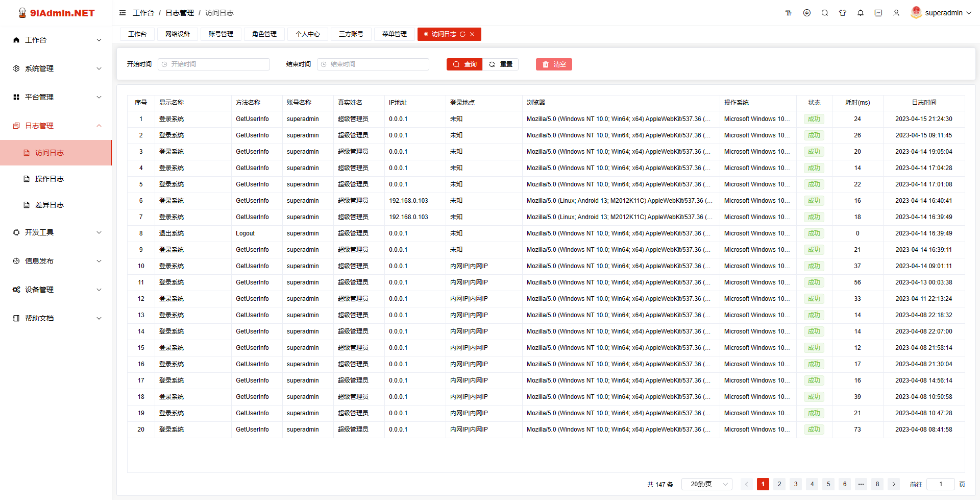Select 差异日志 in the log menu
Screen dimensions: 980x500
51,204
